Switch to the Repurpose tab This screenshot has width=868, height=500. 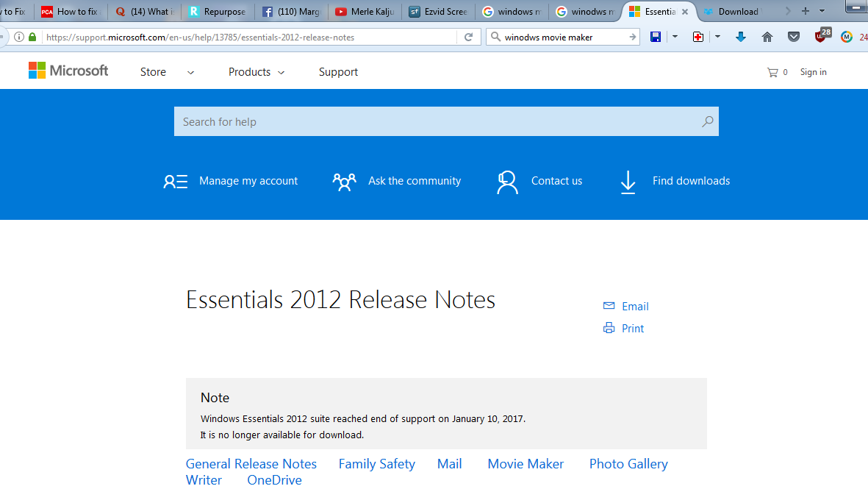pyautogui.click(x=217, y=12)
